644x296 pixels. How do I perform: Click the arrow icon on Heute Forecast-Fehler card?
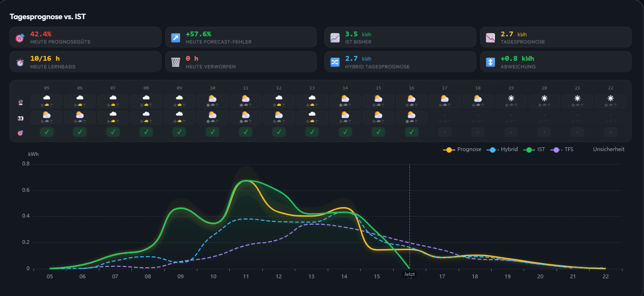coord(176,37)
